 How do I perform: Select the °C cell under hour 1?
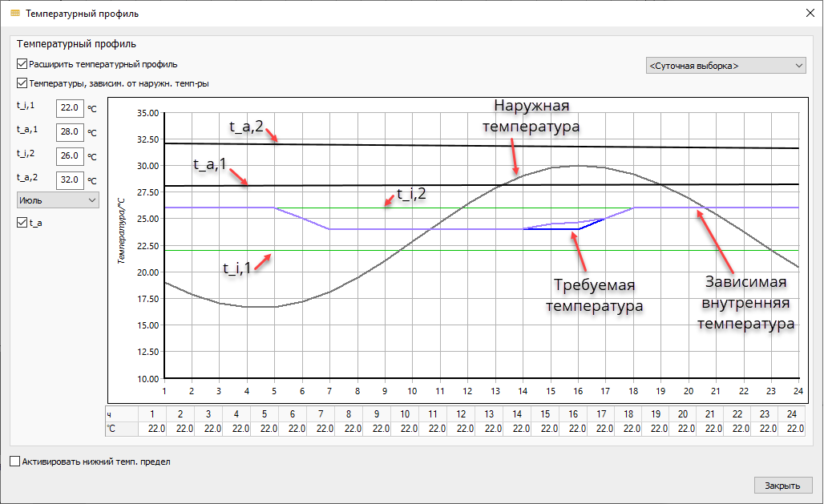(152, 429)
